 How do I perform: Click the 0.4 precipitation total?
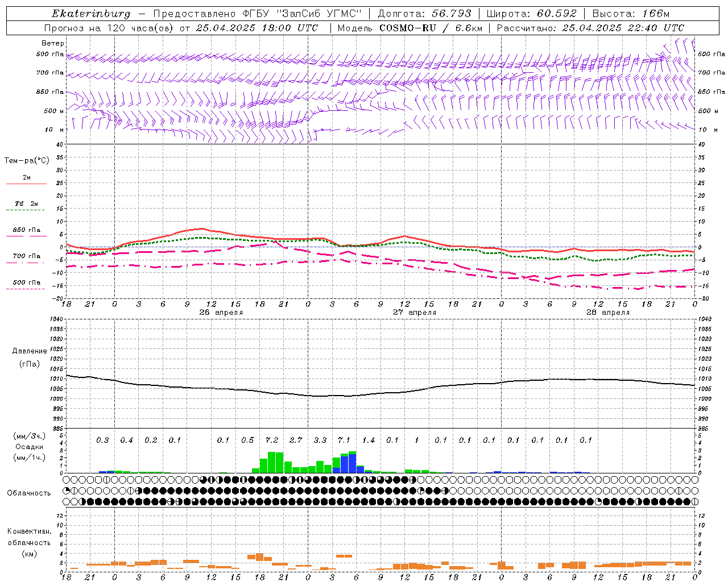pos(126,440)
